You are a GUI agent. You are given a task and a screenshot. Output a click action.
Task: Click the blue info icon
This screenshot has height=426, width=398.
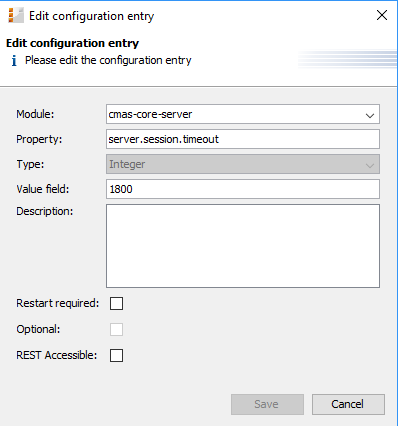coord(14,61)
